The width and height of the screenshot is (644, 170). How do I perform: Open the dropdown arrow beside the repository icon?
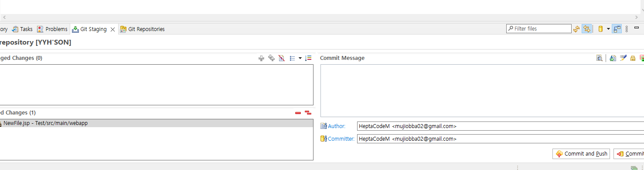coord(608,29)
